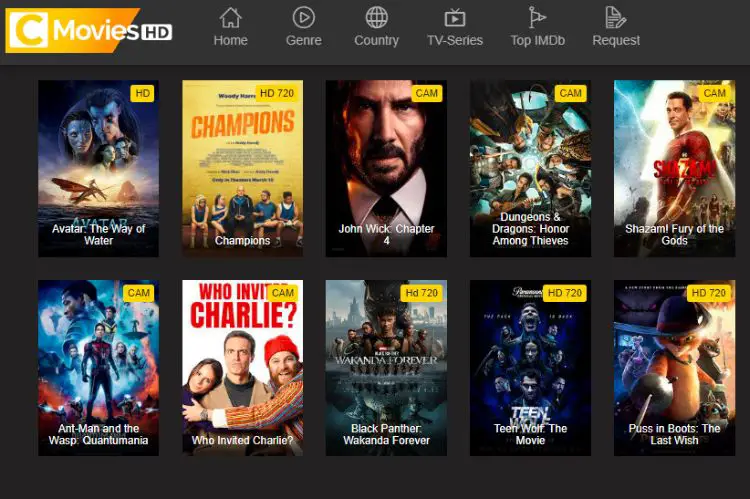Viewport: 750px width, 499px height.
Task: Open the Top IMDb menu label
Action: [x=538, y=41]
